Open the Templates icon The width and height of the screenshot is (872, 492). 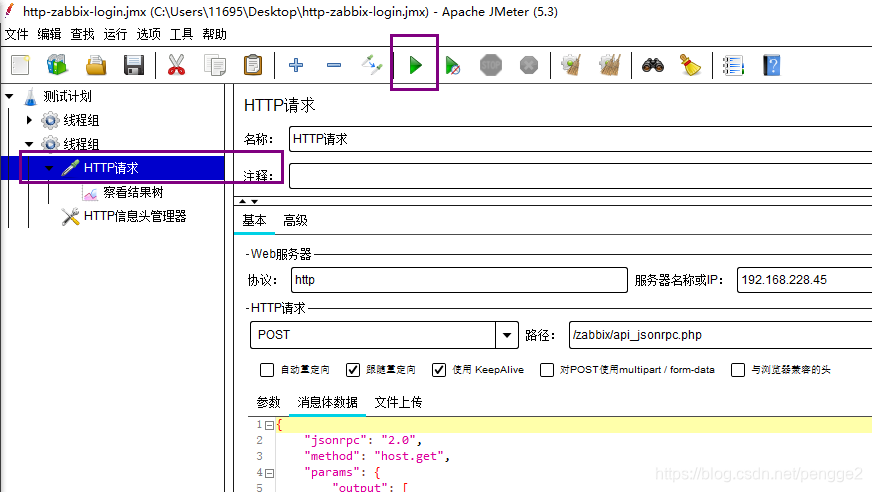pyautogui.click(x=57, y=65)
